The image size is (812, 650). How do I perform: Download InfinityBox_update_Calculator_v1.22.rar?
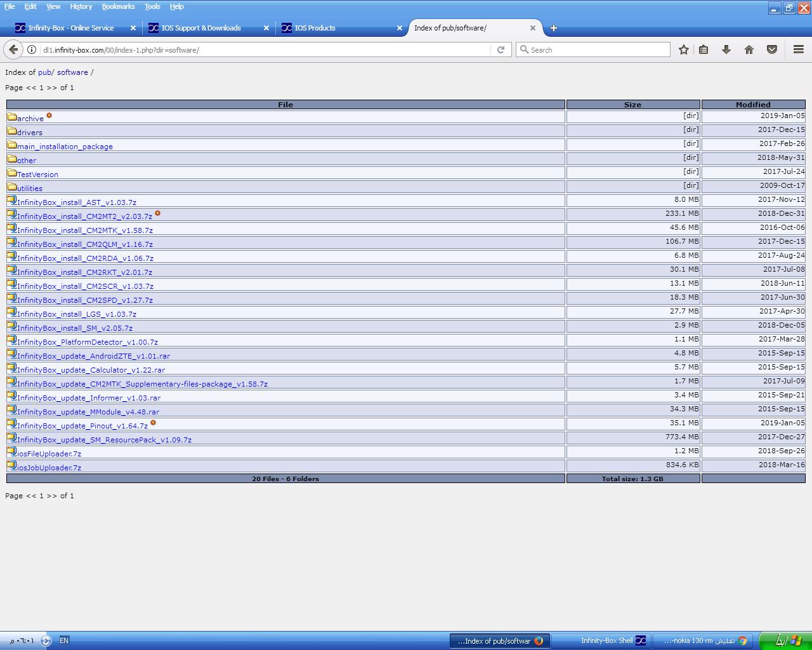91,370
